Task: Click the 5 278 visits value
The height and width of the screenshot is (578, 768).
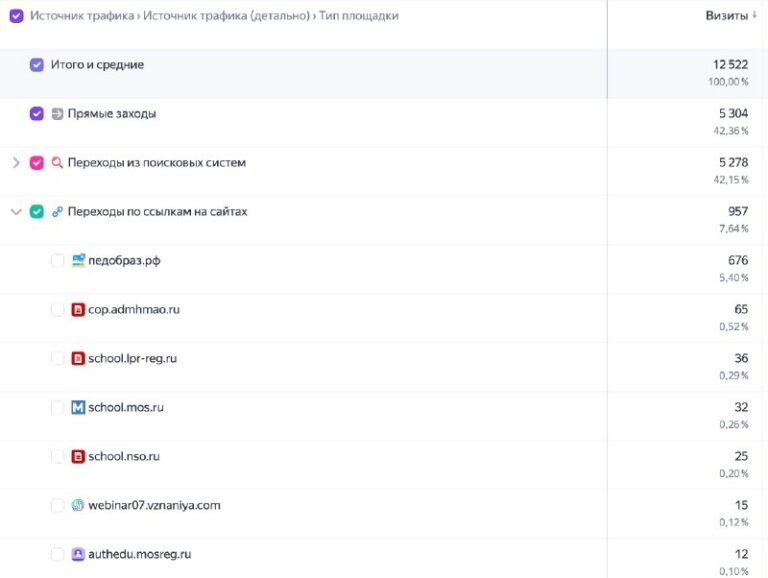Action: 733,163
